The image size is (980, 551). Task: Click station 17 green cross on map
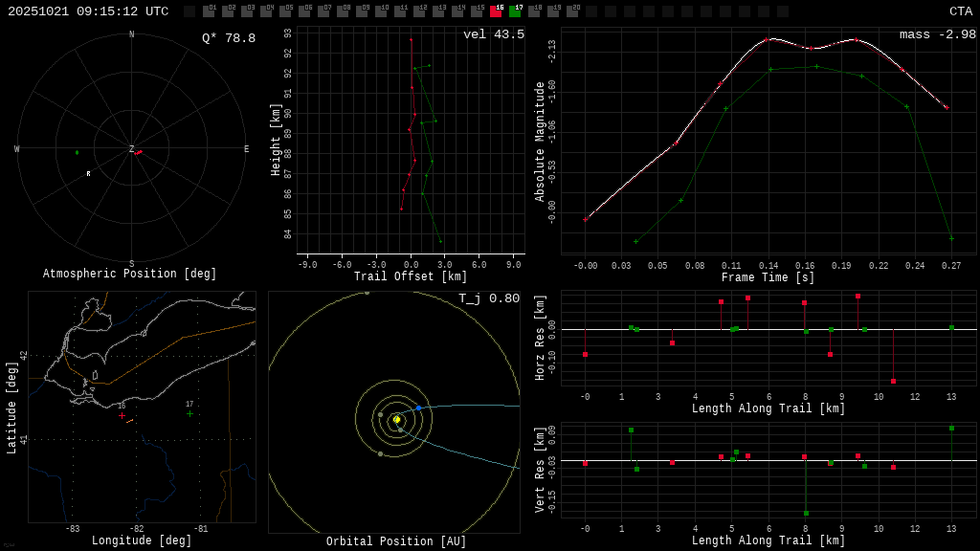189,414
